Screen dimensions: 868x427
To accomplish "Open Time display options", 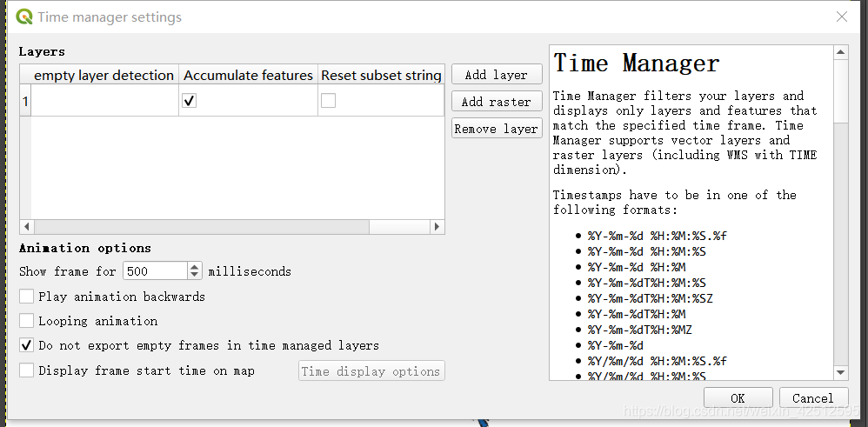I will 371,371.
